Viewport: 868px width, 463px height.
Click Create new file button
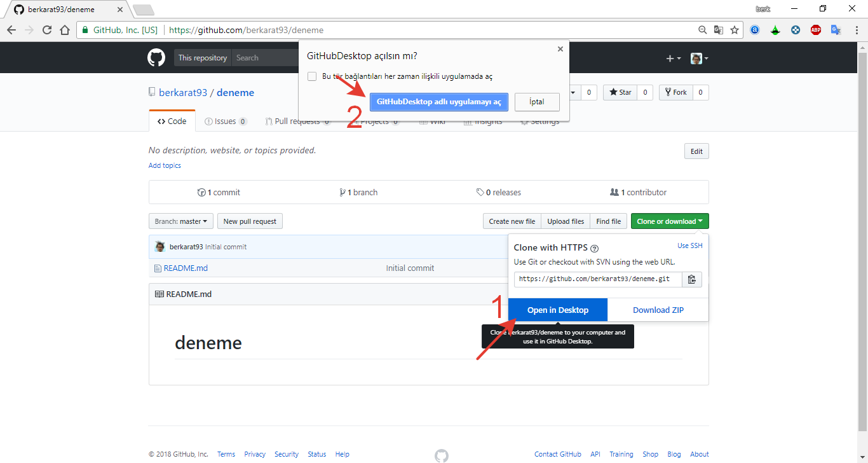[x=512, y=221]
